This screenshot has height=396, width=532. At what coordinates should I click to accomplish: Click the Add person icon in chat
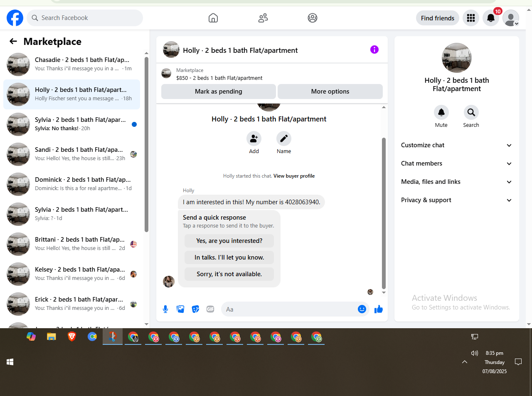pos(254,139)
